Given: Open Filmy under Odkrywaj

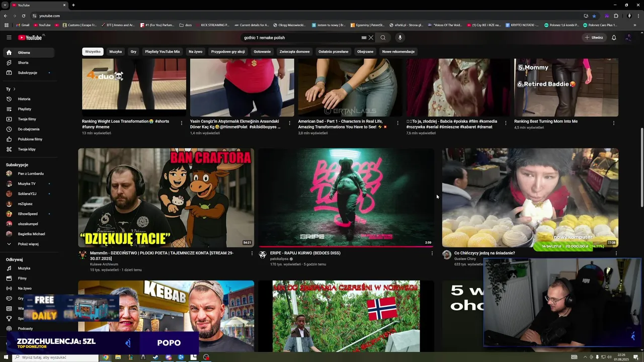Looking at the screenshot, I should [x=29, y=279].
